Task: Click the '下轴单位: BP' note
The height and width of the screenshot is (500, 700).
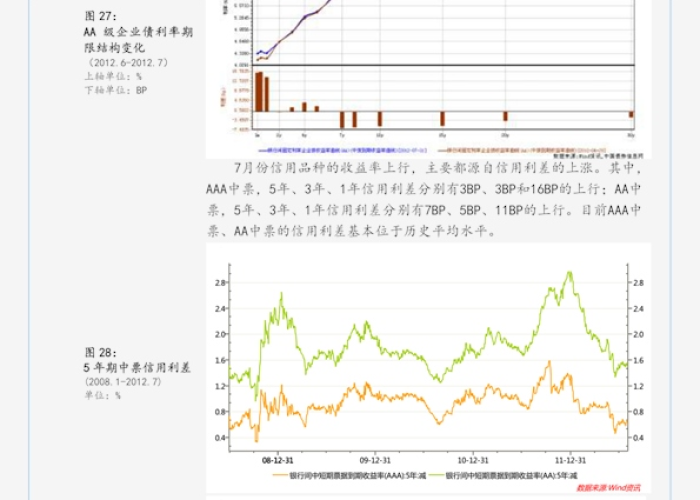Action: [x=116, y=90]
